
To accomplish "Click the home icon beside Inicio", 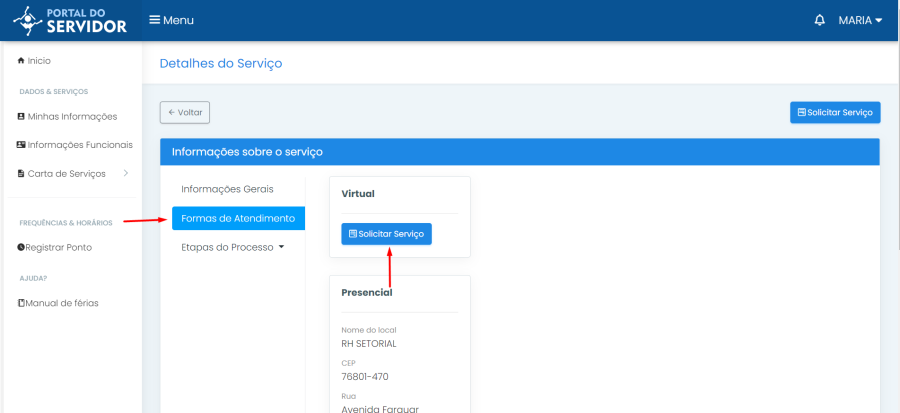I will [21, 60].
